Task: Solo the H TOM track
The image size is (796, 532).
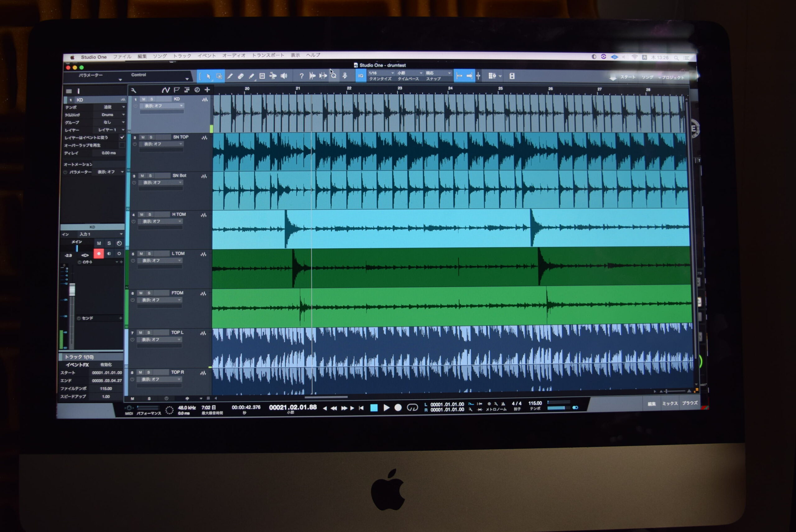Action: pyautogui.click(x=150, y=215)
